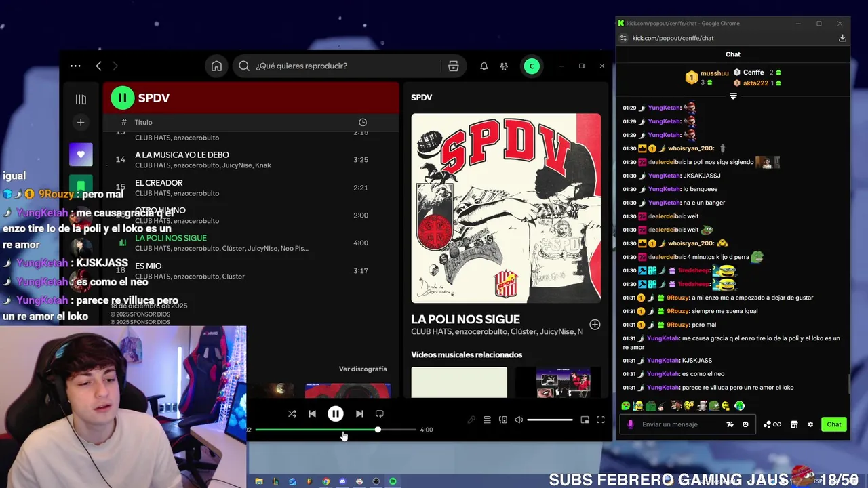The height and width of the screenshot is (488, 868).
Task: Open first related music video thumbnail
Action: click(459, 382)
